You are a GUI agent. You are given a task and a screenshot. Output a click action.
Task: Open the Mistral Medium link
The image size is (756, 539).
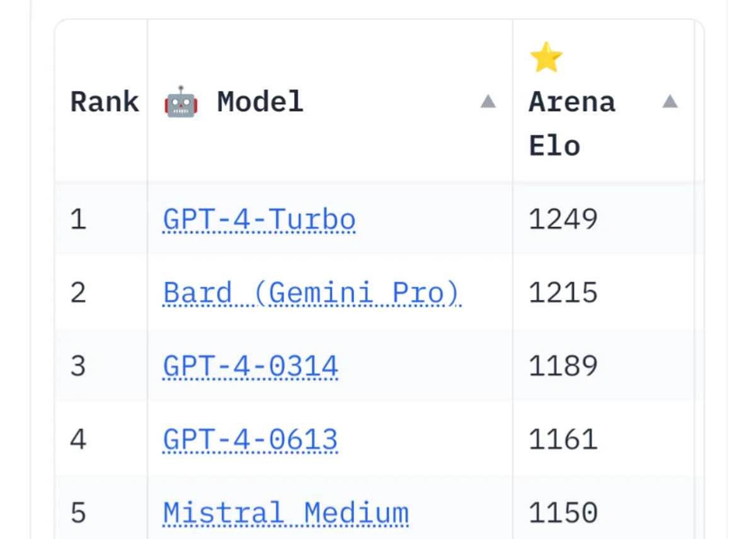[x=286, y=513]
